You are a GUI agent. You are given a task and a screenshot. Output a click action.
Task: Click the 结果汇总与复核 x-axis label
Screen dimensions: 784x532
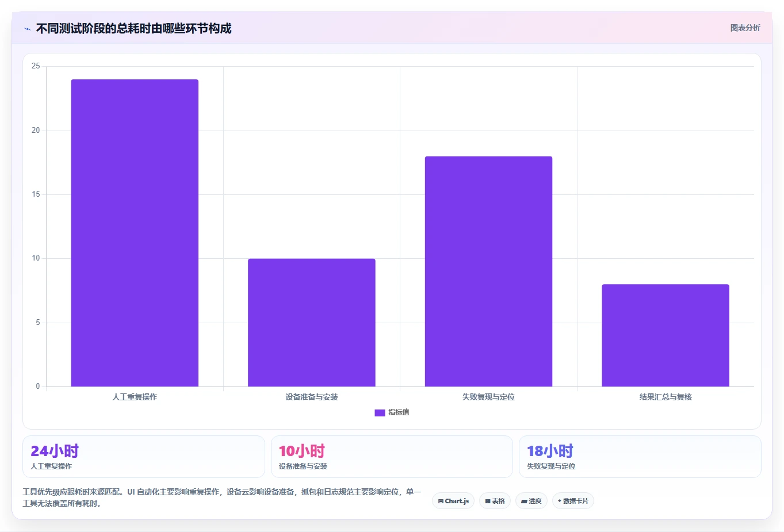click(666, 397)
